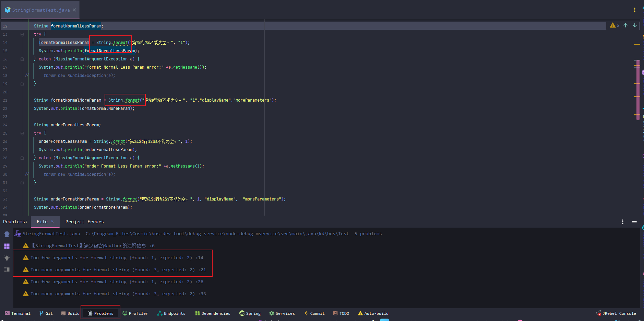Open the Profiler tool window

pos(135,313)
